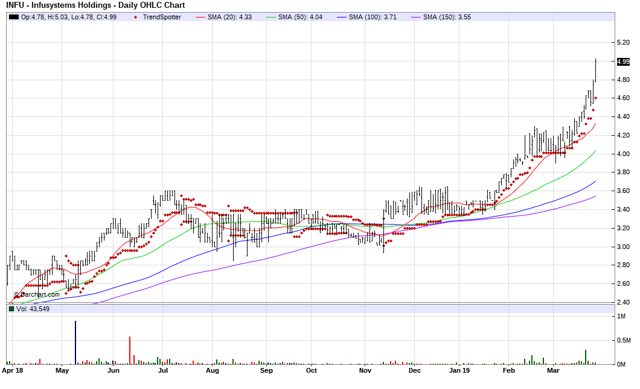Click the 2.40 price axis label
640x389 pixels.
point(623,302)
